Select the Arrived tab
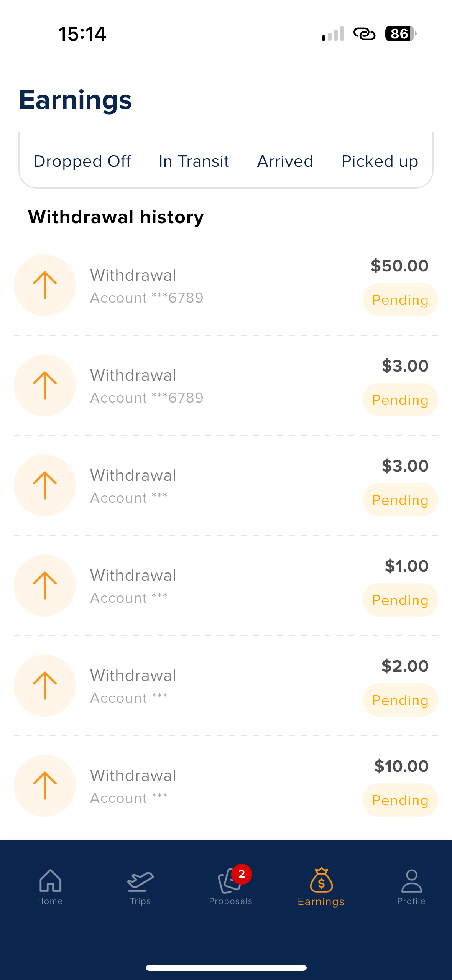 coord(285,161)
